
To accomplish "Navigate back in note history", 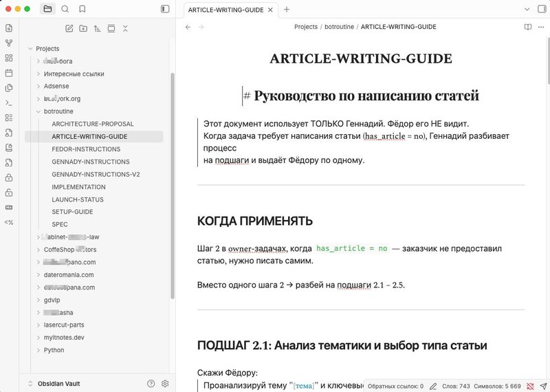I will (188, 27).
